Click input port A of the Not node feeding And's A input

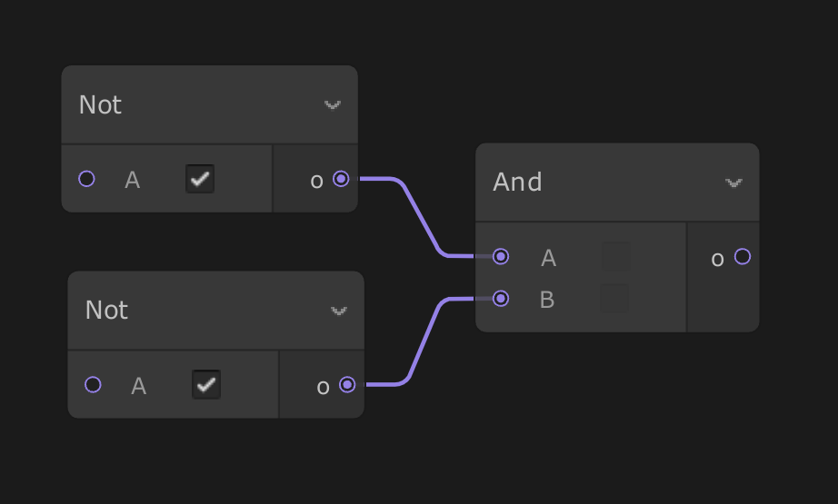[x=86, y=179]
